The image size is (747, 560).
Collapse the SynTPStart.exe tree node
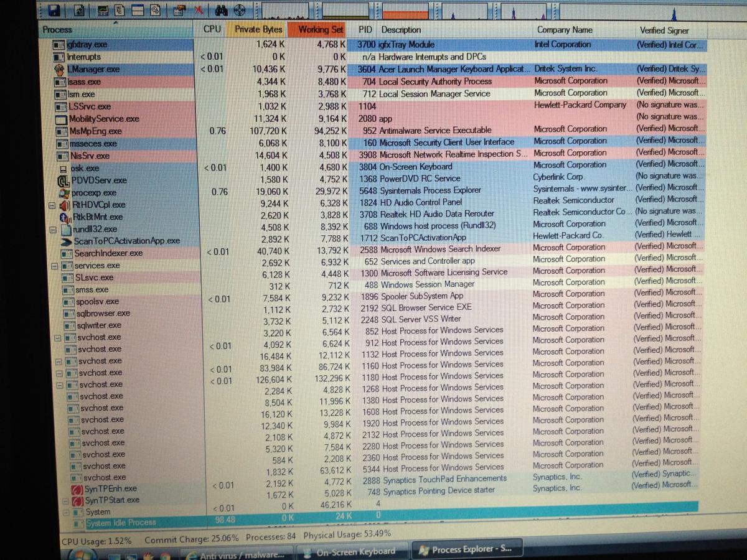coord(66,500)
